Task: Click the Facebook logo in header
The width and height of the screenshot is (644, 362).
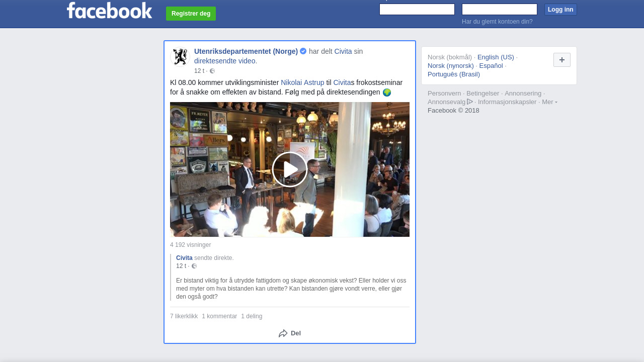Action: click(x=109, y=10)
